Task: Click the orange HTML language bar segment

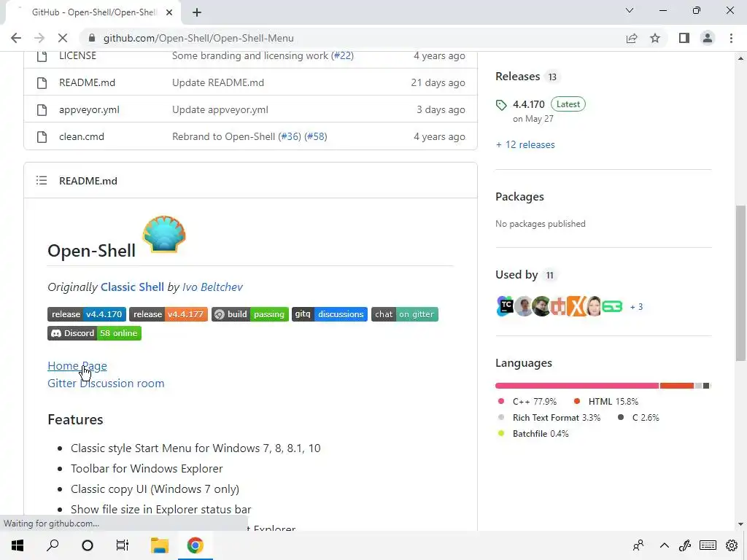Action: coord(676,386)
